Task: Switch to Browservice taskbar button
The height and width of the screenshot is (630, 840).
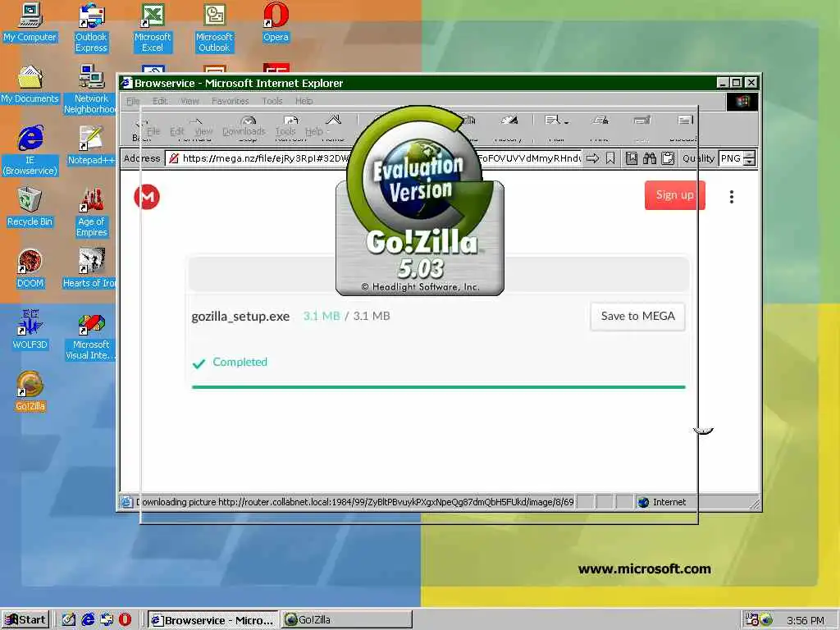Action: pyautogui.click(x=212, y=620)
